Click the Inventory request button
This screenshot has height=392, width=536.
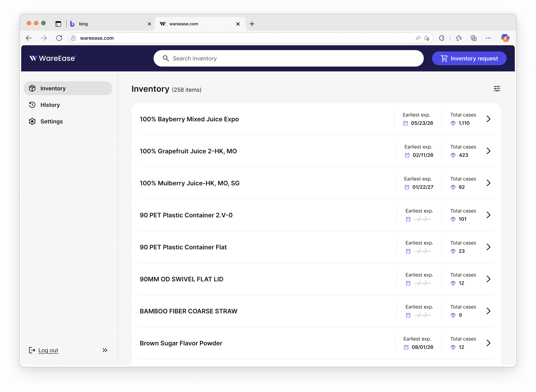click(x=469, y=58)
